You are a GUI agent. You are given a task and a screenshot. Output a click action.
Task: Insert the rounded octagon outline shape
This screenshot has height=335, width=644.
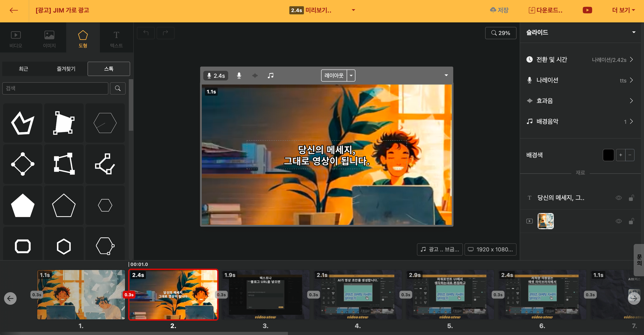pyautogui.click(x=23, y=247)
